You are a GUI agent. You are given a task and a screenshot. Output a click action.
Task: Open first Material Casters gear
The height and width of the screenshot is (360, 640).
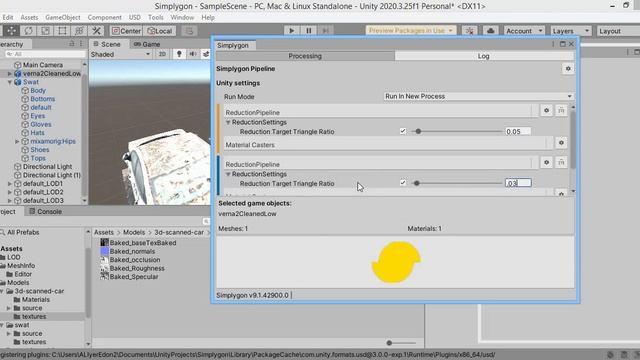point(561,143)
